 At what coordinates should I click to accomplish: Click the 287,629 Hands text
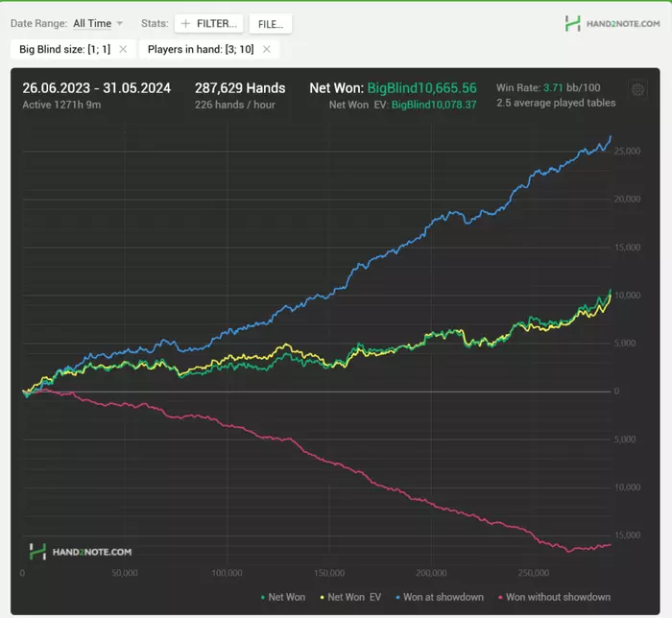(x=240, y=88)
